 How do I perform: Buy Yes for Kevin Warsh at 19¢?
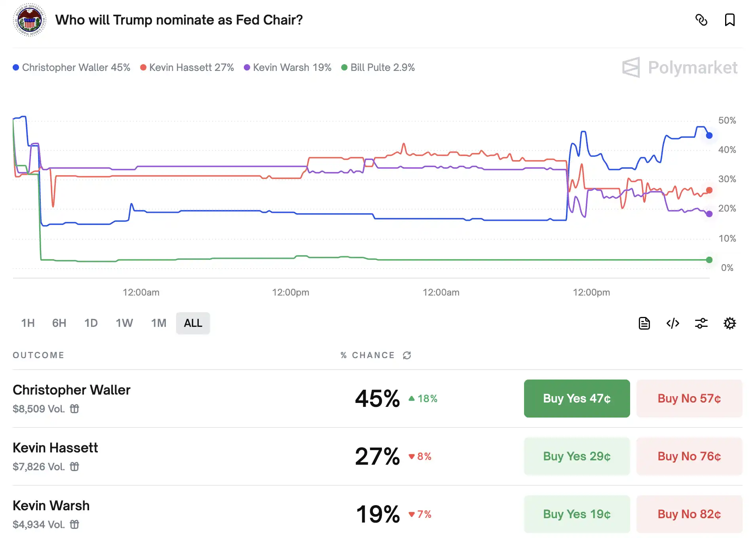pyautogui.click(x=577, y=514)
